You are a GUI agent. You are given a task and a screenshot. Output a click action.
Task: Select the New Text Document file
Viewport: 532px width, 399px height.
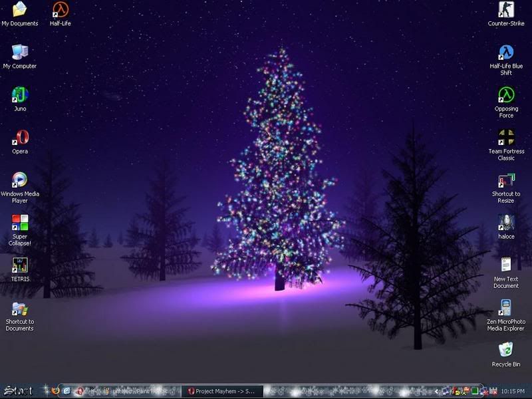click(x=506, y=265)
